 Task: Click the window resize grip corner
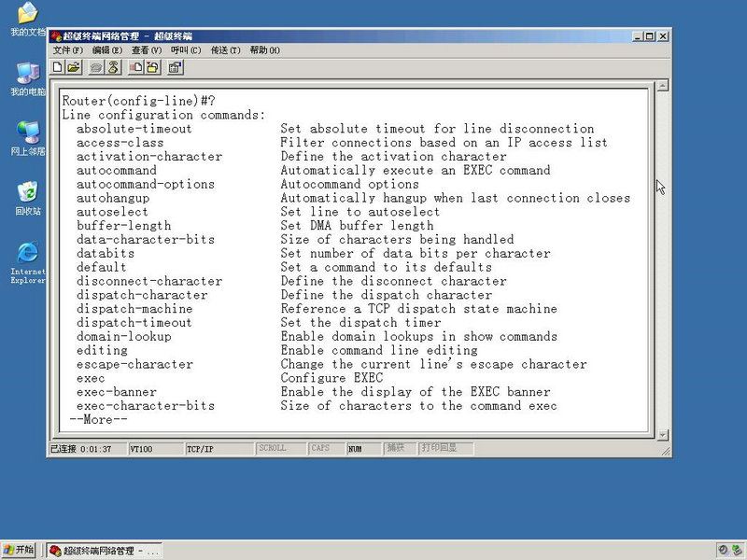[x=666, y=451]
